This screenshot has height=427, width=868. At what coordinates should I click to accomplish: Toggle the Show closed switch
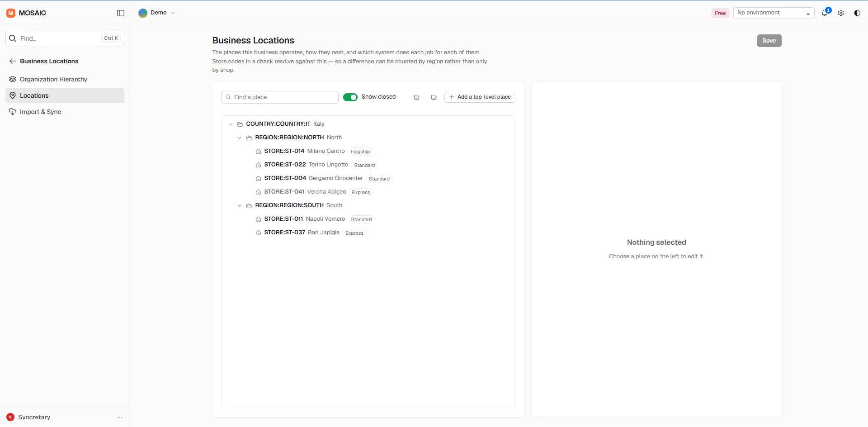tap(350, 97)
